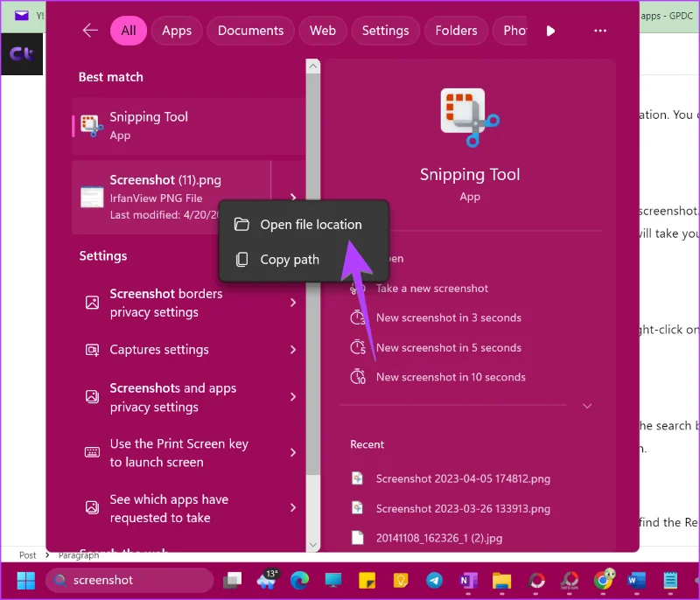Expand chevron for Screenshot borders privacy settings
Viewport: 700px width, 600px height.
[x=293, y=303]
